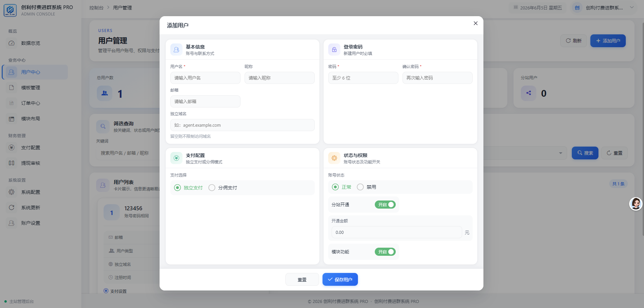Click the blue 添加用户 button
644x308 pixels.
pos(608,41)
